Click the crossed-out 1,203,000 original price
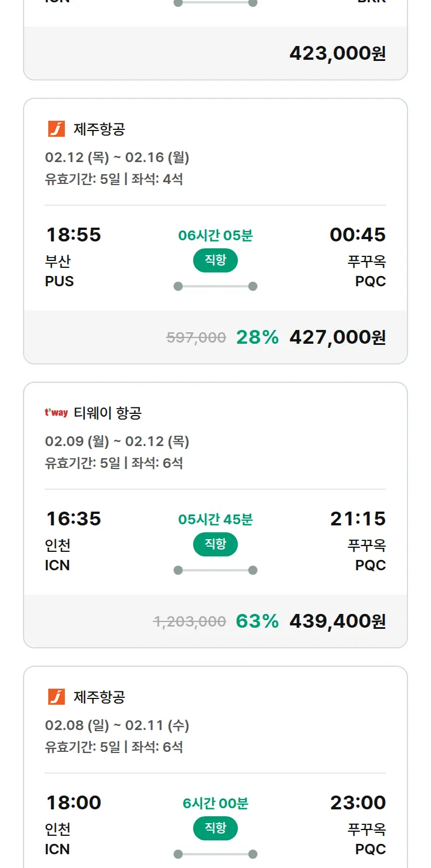431x868 pixels. [190, 621]
